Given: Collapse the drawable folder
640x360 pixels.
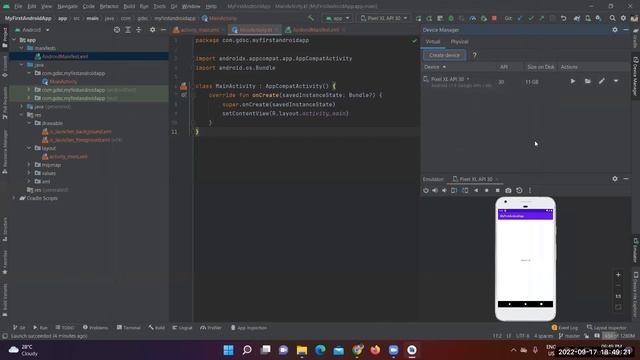Looking at the screenshot, I should [x=29, y=123].
